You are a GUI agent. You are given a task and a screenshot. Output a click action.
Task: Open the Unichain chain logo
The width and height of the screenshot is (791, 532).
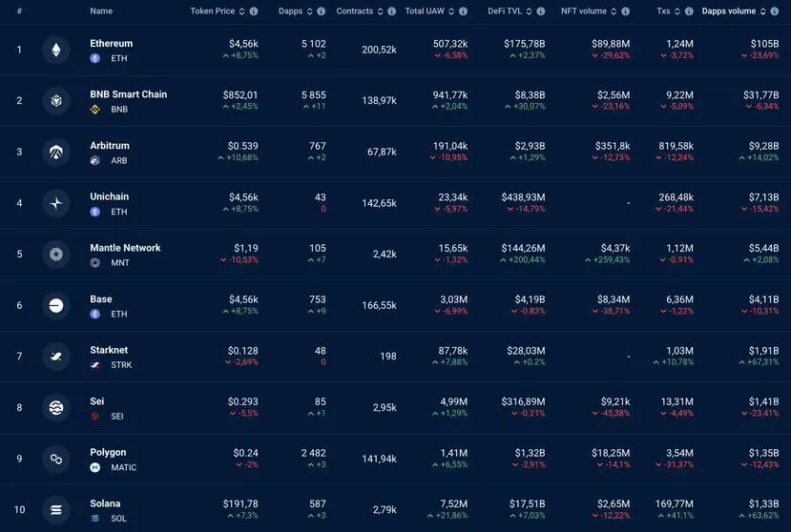coord(56,203)
